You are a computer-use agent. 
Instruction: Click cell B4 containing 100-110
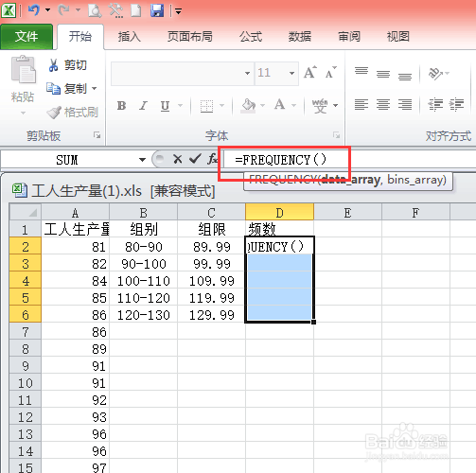point(144,281)
